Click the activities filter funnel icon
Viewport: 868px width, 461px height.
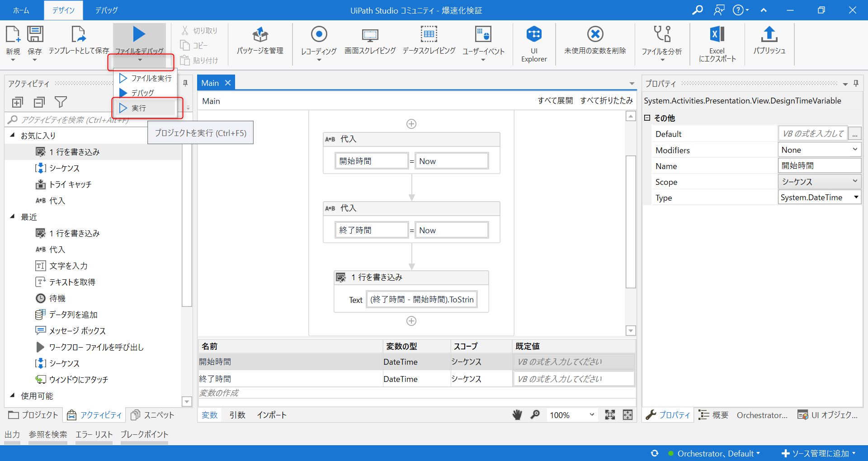point(61,102)
